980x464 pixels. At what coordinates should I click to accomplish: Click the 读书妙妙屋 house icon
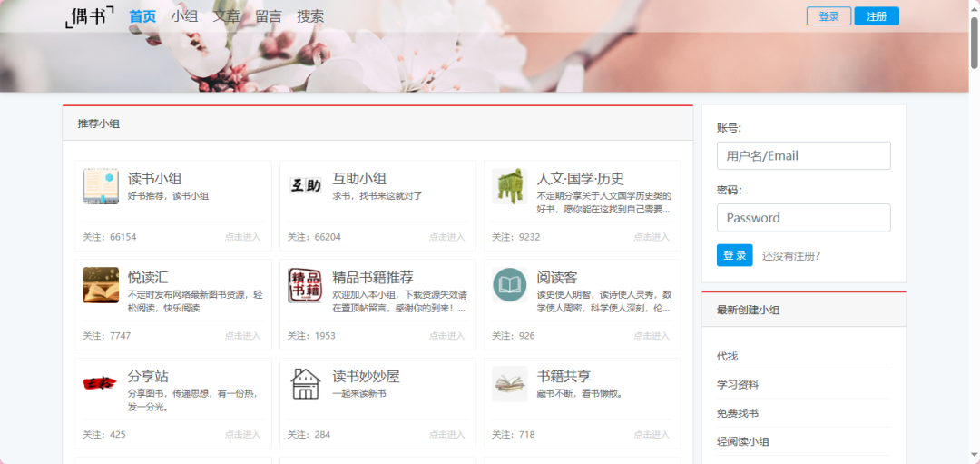(x=306, y=384)
